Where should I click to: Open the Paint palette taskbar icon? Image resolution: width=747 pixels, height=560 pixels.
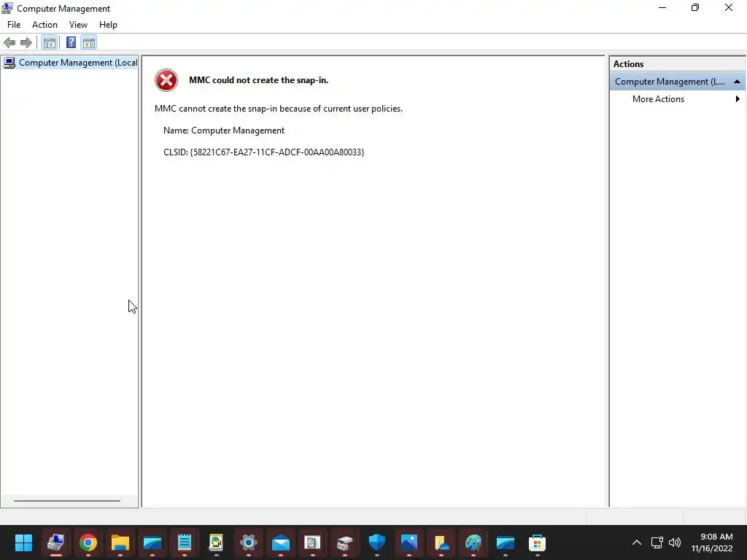473,542
